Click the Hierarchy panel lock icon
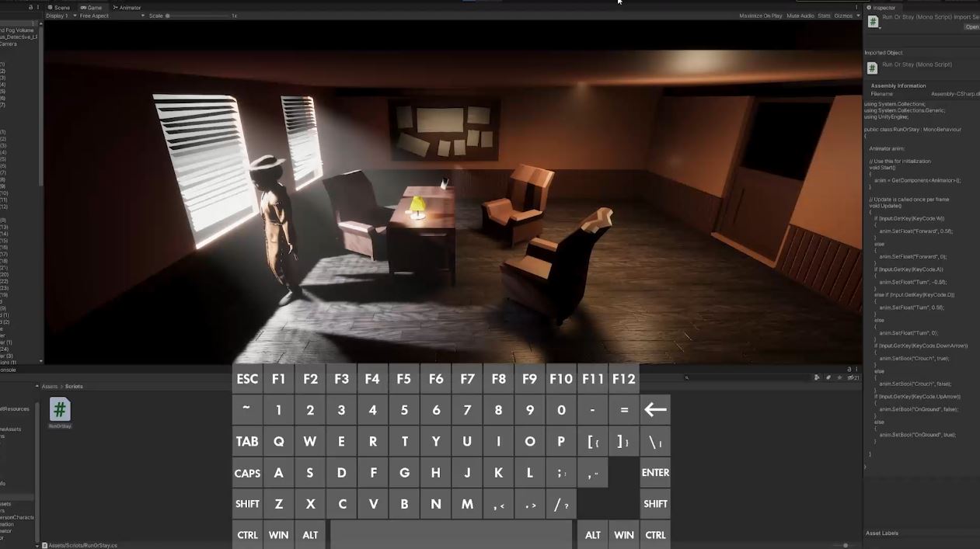This screenshot has height=549, width=980. coord(31,7)
